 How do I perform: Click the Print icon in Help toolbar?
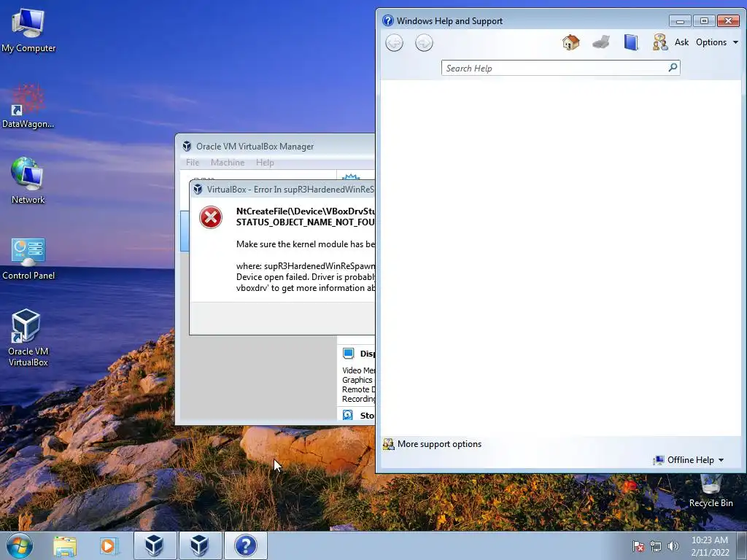point(601,42)
